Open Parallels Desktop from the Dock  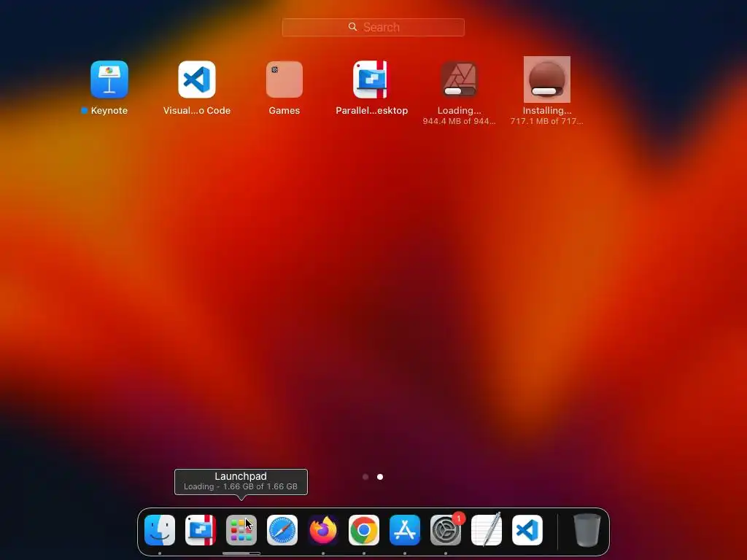tap(201, 530)
